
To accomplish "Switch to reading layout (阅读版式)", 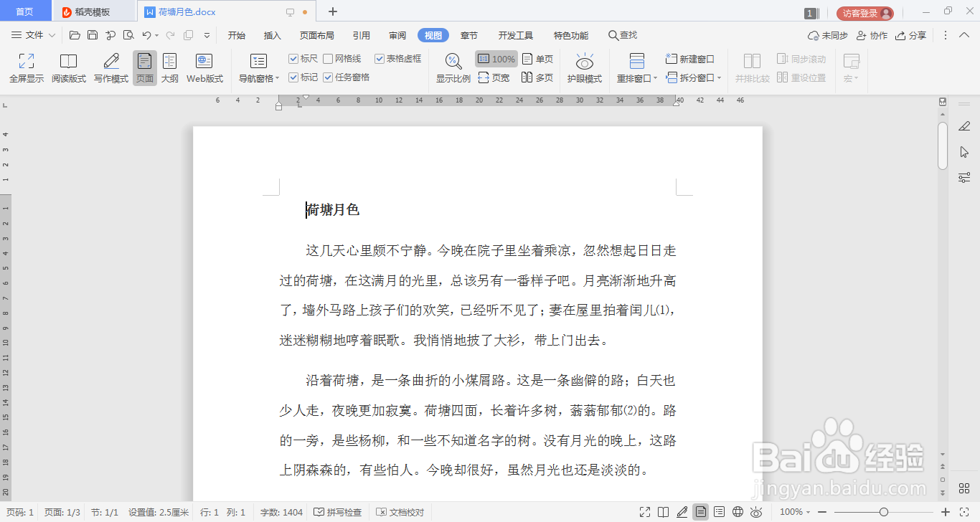I will [x=68, y=68].
